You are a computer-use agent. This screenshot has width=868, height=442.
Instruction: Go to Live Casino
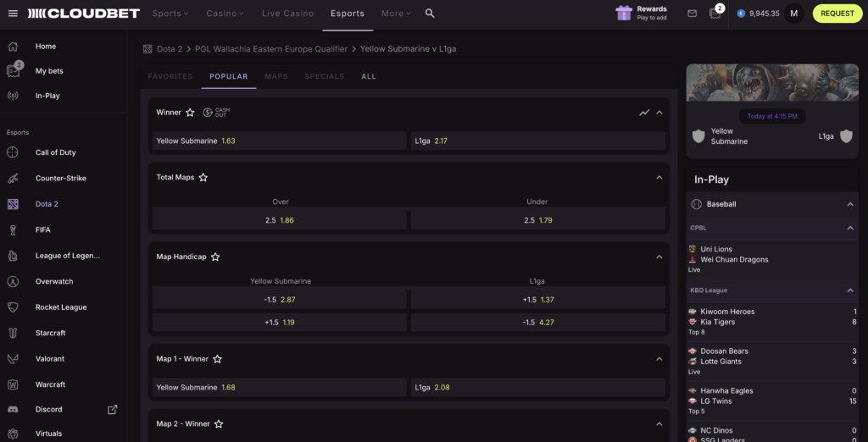point(288,14)
